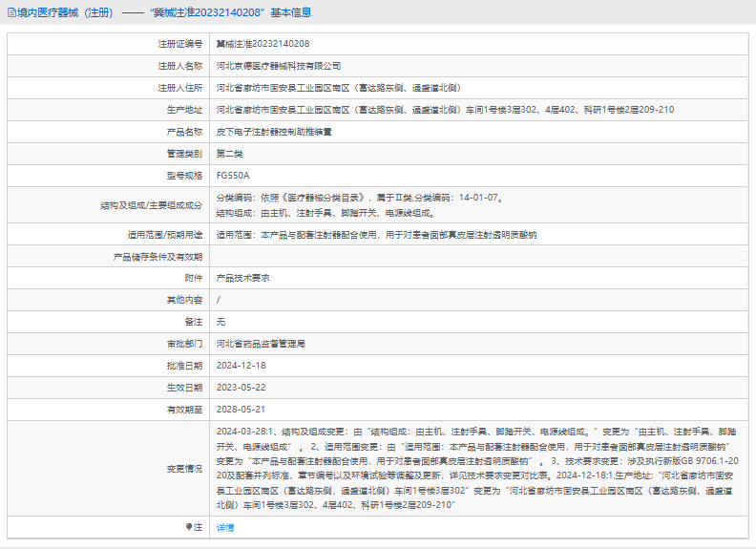This screenshot has height=549, width=756.
Task: Select expiry date 2028-05-21
Action: pyautogui.click(x=241, y=409)
